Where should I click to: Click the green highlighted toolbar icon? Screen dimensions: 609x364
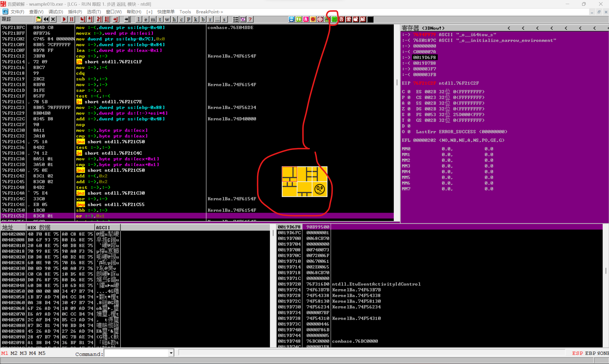(x=334, y=19)
